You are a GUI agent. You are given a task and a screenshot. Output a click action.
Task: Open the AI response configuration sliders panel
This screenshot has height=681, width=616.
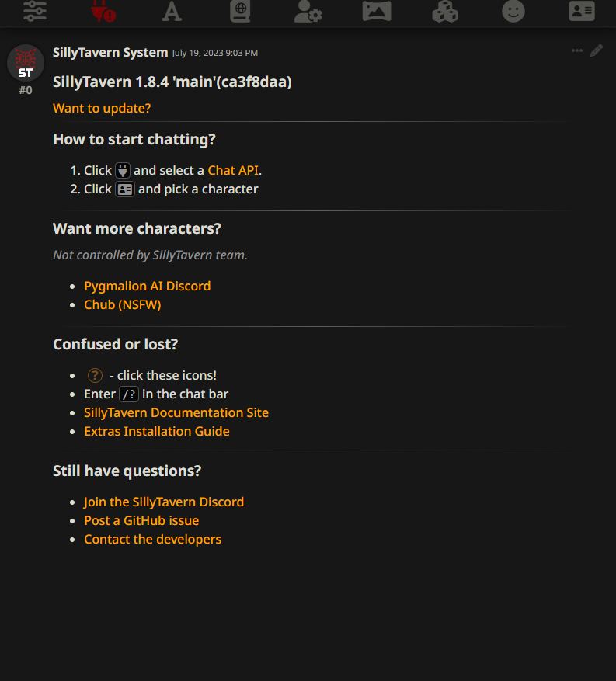tap(35, 11)
